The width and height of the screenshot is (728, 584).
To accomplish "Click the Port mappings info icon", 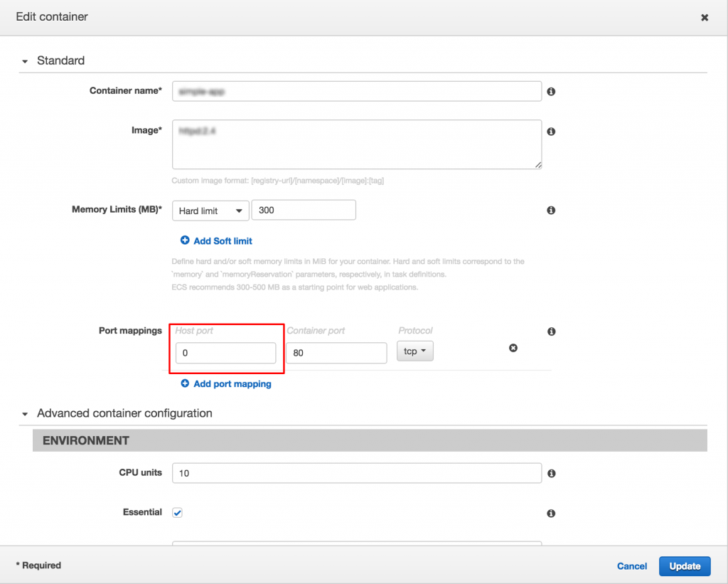I will click(551, 331).
